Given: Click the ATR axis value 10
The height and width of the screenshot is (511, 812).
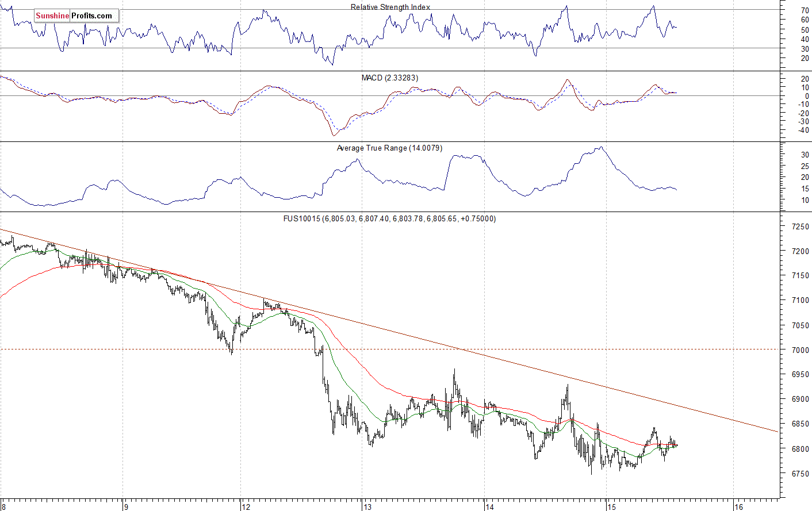Looking at the screenshot, I should 805,200.
